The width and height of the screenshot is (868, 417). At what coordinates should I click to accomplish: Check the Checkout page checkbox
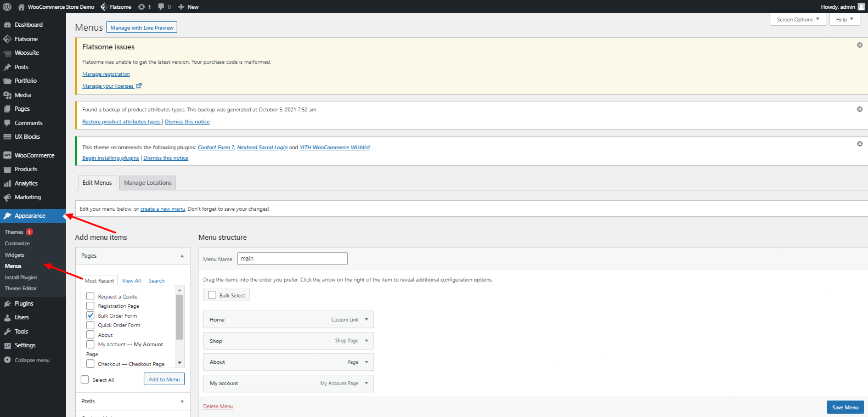click(x=91, y=364)
